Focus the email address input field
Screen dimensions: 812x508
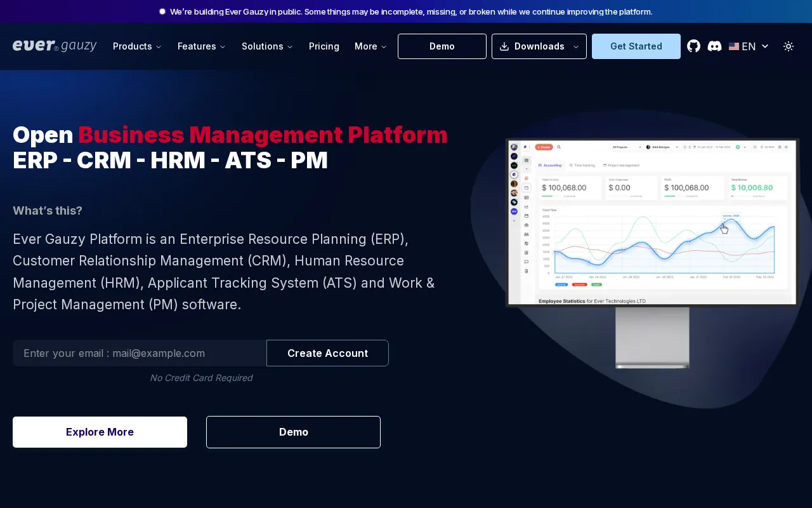140,353
